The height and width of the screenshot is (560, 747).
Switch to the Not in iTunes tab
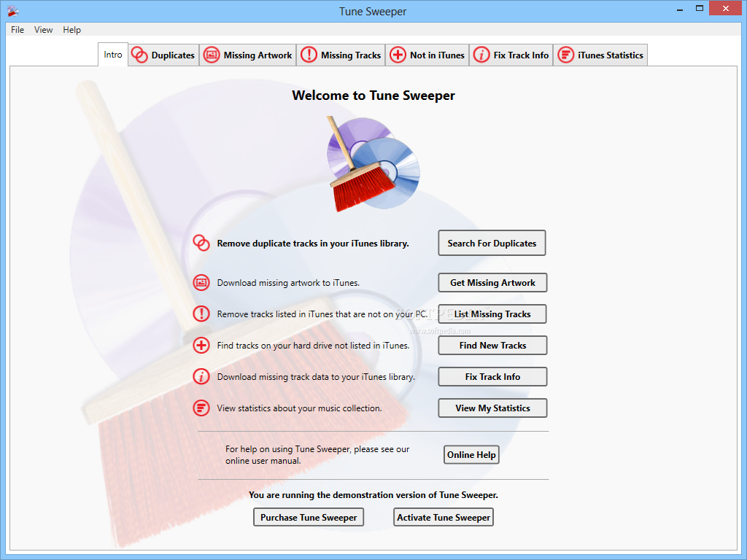tap(427, 55)
